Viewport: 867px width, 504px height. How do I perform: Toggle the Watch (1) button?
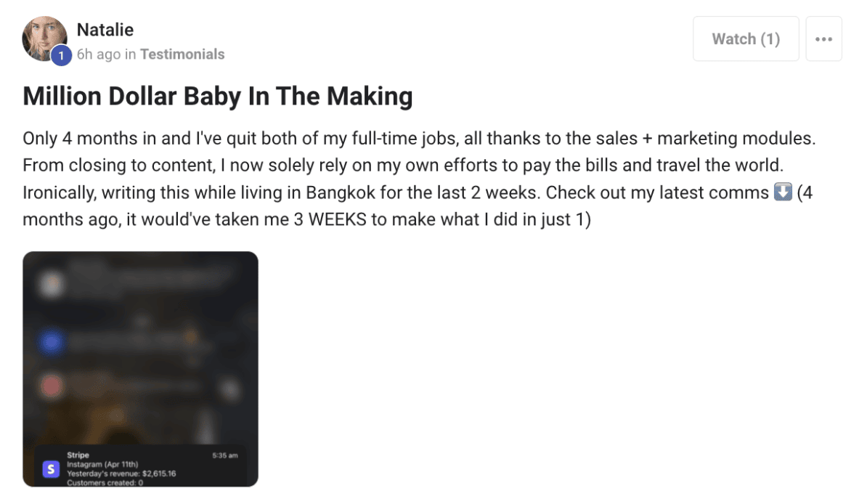tap(745, 38)
